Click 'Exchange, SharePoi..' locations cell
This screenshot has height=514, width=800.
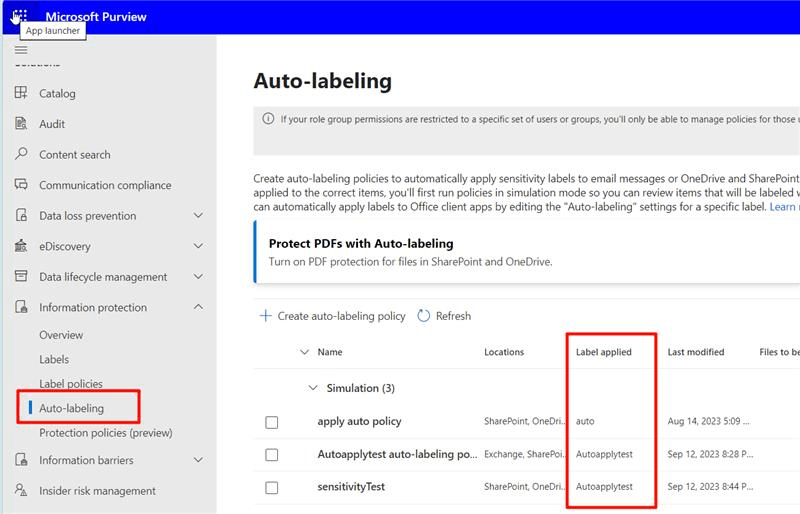click(x=524, y=454)
